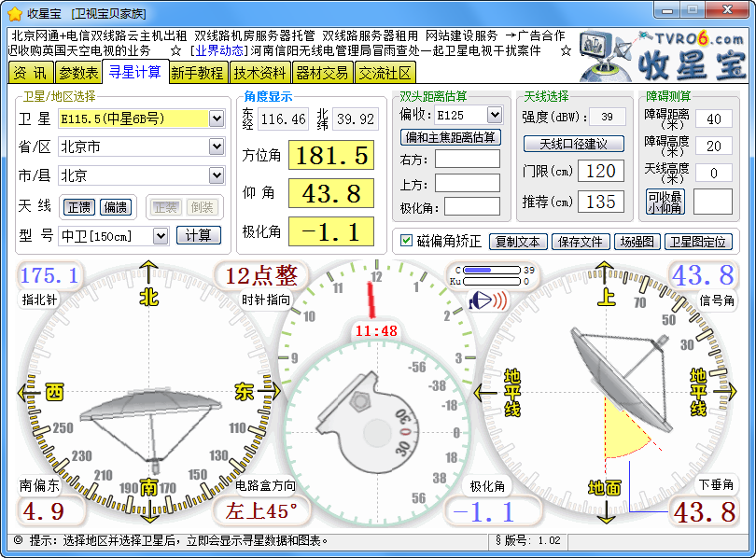Click the 指北针 175.1 reading

point(49,275)
